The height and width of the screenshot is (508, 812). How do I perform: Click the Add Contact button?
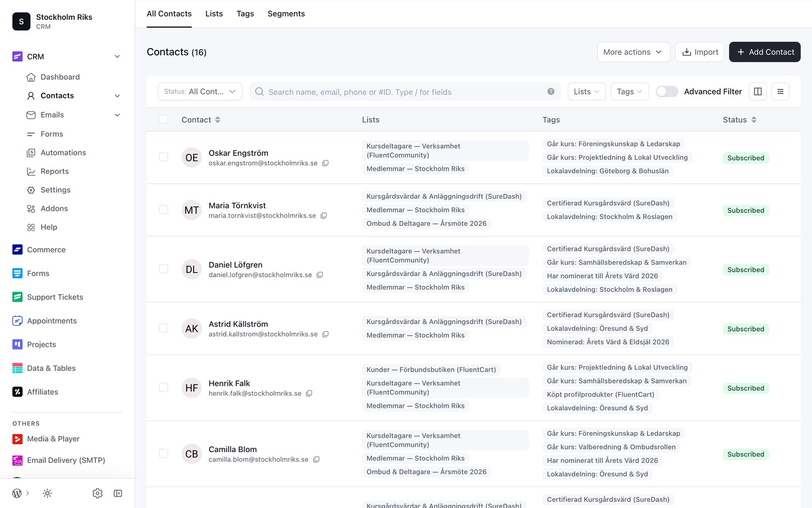pos(765,52)
